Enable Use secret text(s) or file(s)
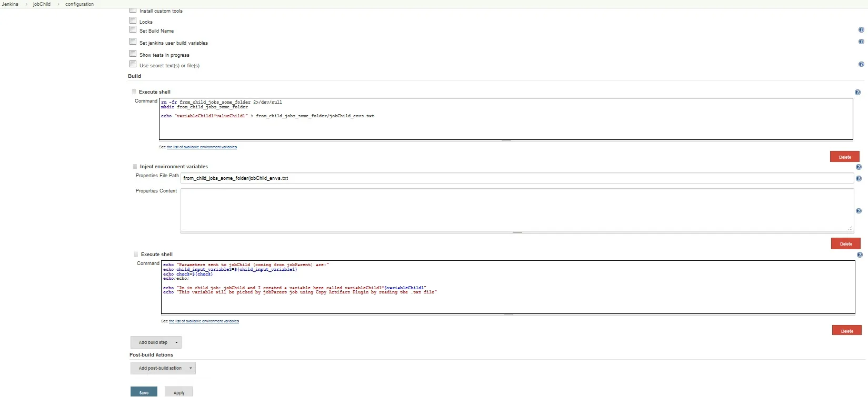 133,64
